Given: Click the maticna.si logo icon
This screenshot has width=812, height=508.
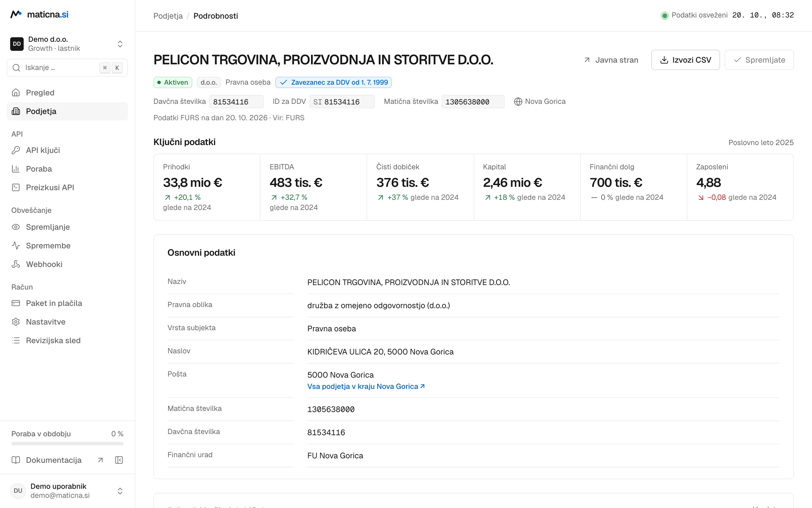Looking at the screenshot, I should coord(16,14).
